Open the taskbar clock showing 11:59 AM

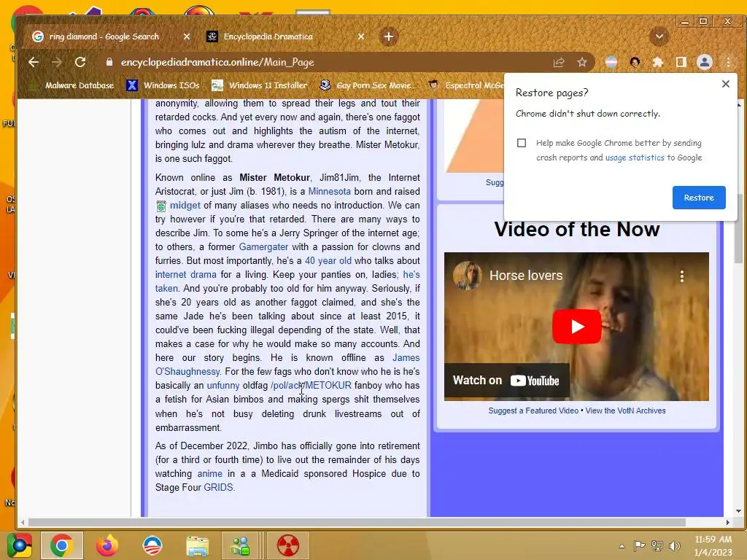[x=713, y=545]
